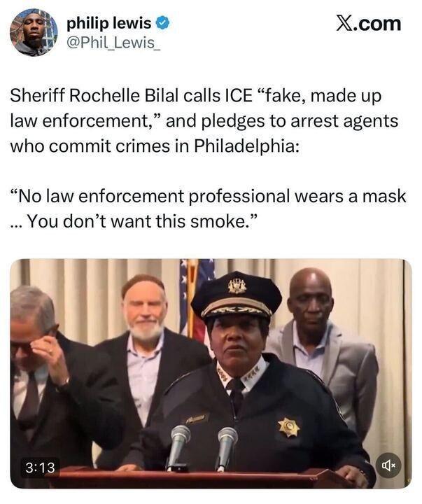Unmute the video using the speaker icon

[x=388, y=465]
